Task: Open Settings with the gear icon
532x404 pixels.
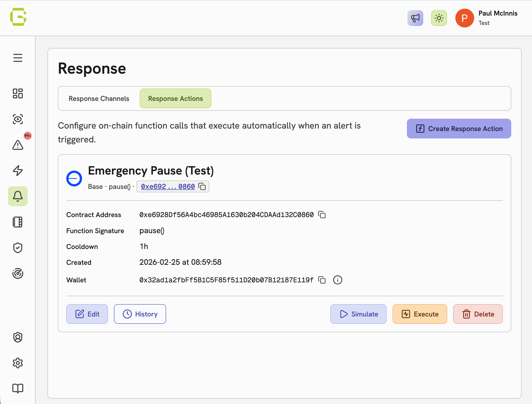Action: 18,363
